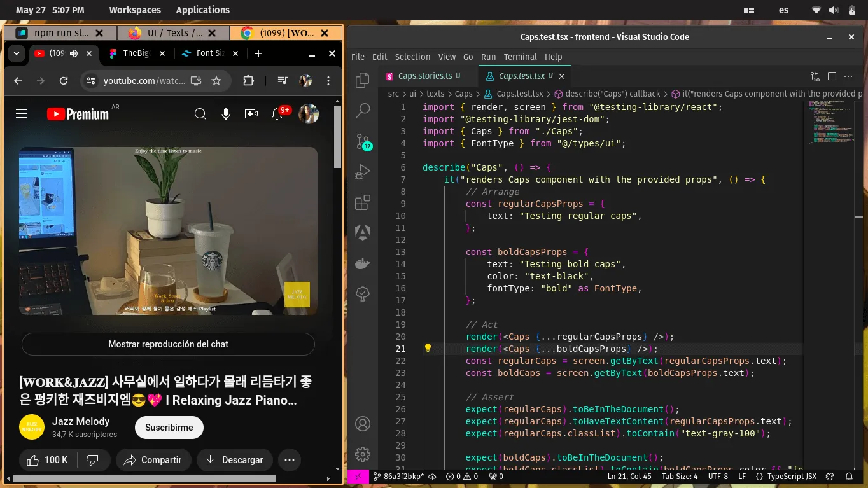Viewport: 868px width, 488px height.
Task: Change UTF-8 file encoding in status bar
Action: 718,476
